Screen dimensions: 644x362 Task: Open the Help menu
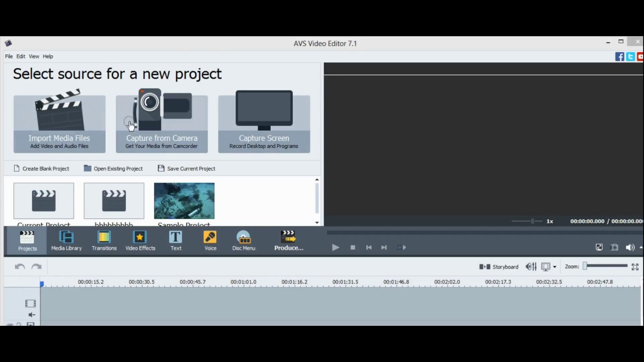pos(48,56)
